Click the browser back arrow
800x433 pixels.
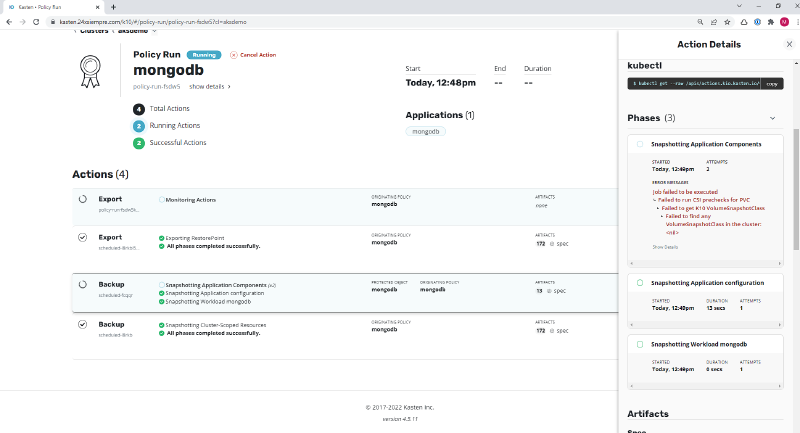point(9,22)
